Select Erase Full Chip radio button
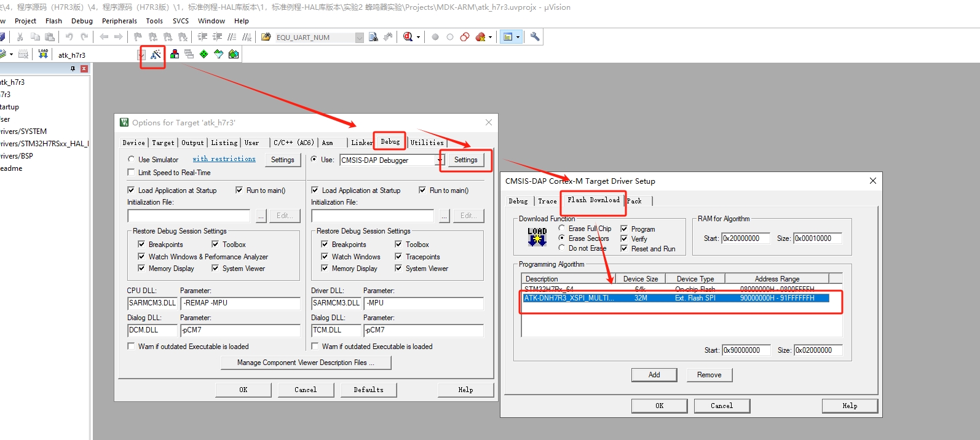This screenshot has width=980, height=440. (x=561, y=228)
